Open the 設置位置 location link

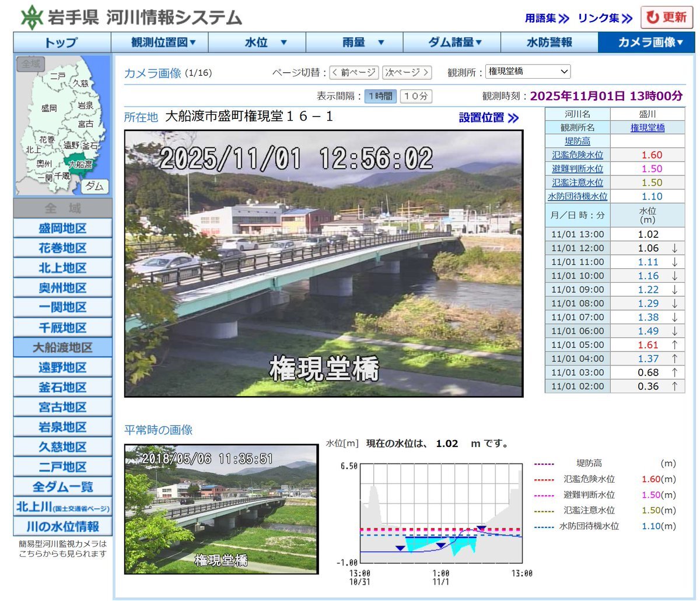488,118
